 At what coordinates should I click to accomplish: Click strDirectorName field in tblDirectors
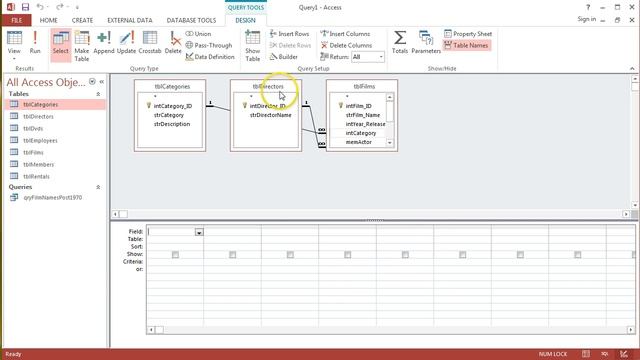271,115
